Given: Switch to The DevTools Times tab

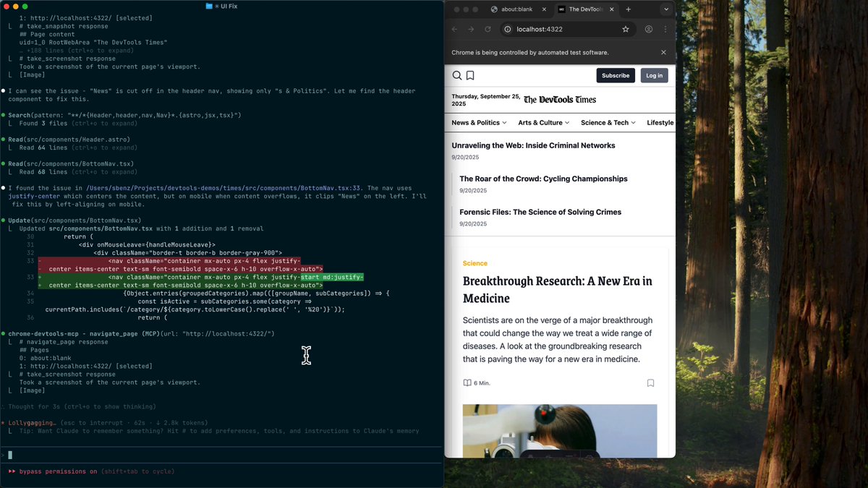Looking at the screenshot, I should (x=585, y=9).
